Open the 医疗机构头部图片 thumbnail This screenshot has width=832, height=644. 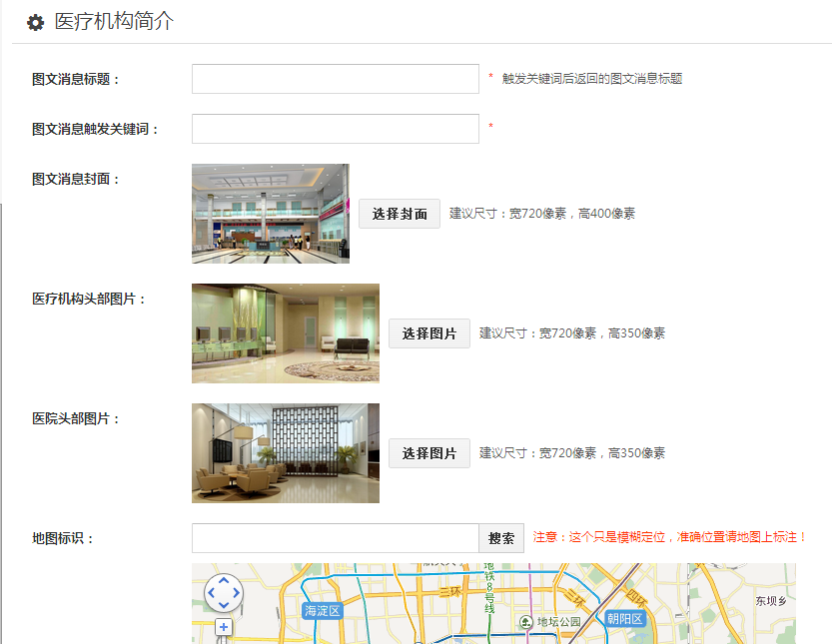[x=285, y=333]
